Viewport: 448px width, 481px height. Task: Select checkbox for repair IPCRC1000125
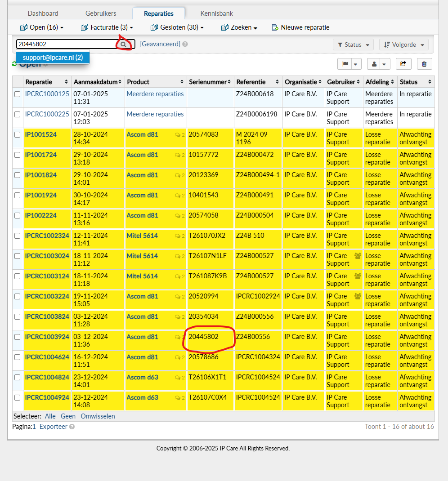tap(17, 94)
